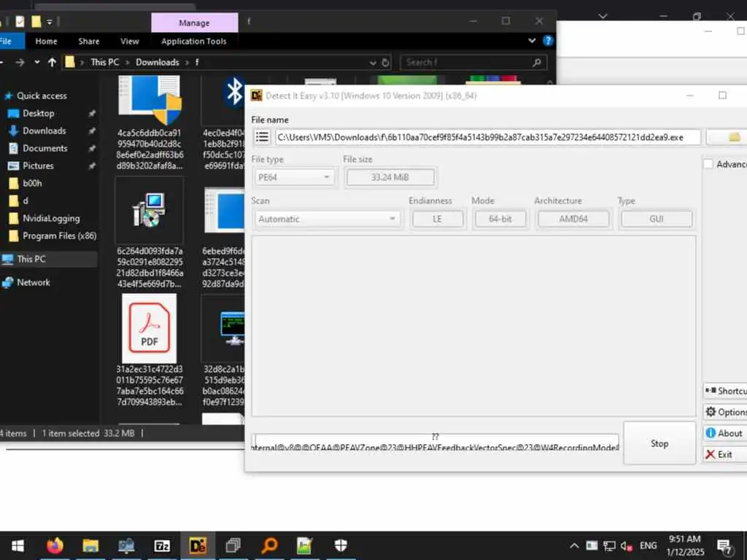Go up one folder level
Screen dimensions: 747x560
52,63
